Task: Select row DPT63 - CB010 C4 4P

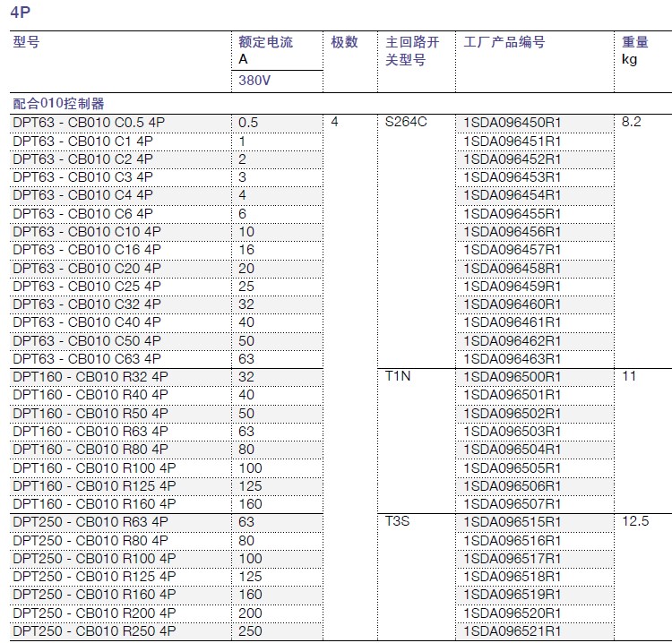Action: point(340,195)
